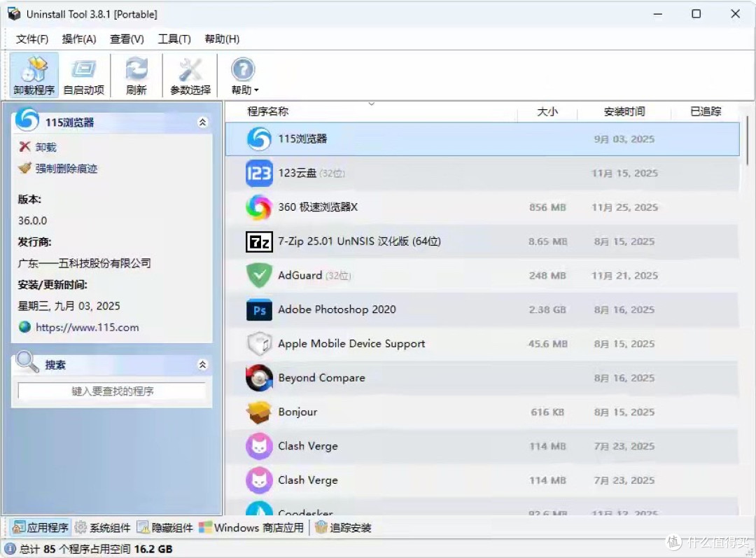Click the 2.38 GB size of Photoshop

[x=547, y=309]
